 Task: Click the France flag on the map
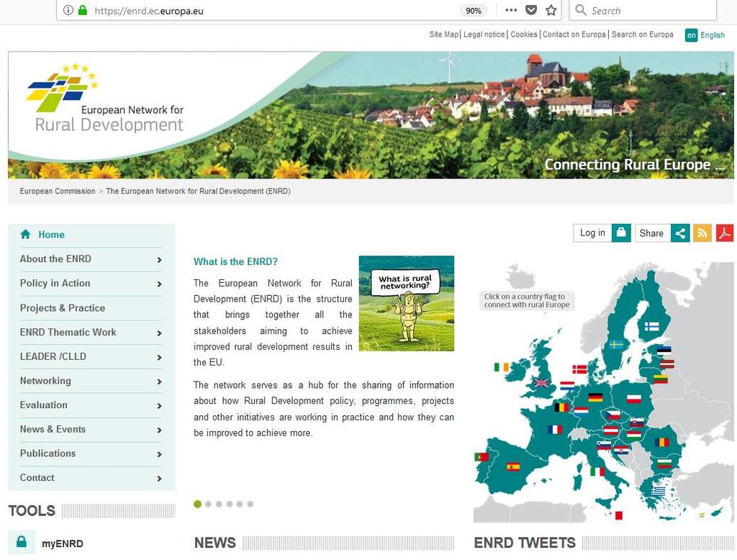pyautogui.click(x=555, y=429)
